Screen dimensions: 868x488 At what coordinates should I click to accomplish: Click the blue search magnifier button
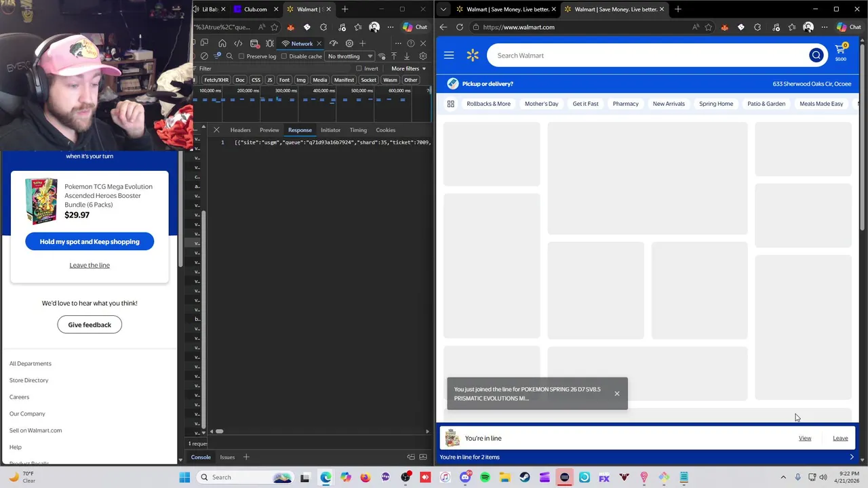coord(816,56)
